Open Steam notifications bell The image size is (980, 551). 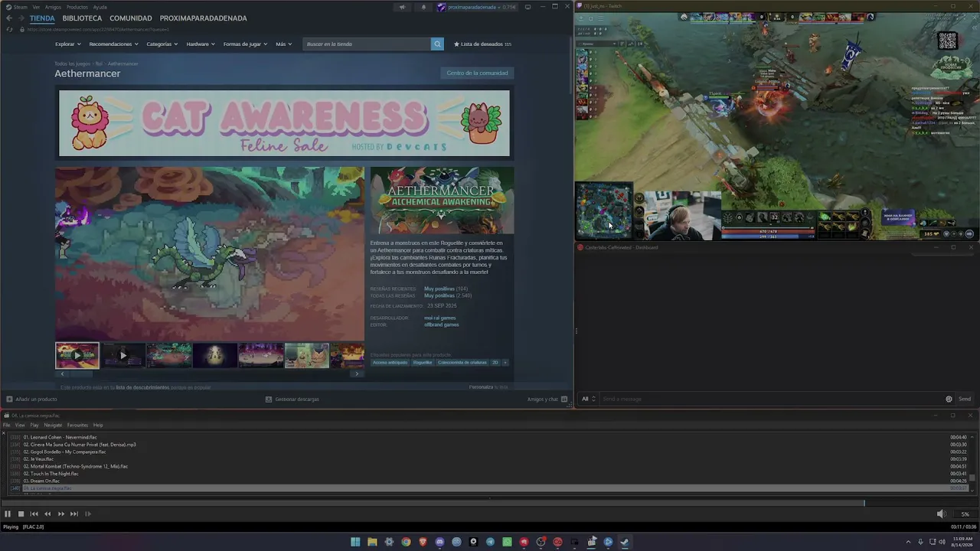point(423,8)
